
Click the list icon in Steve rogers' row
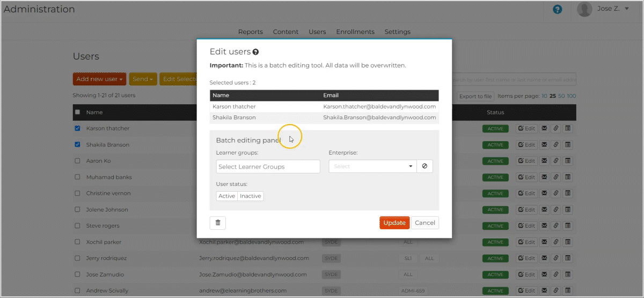pyautogui.click(x=568, y=226)
